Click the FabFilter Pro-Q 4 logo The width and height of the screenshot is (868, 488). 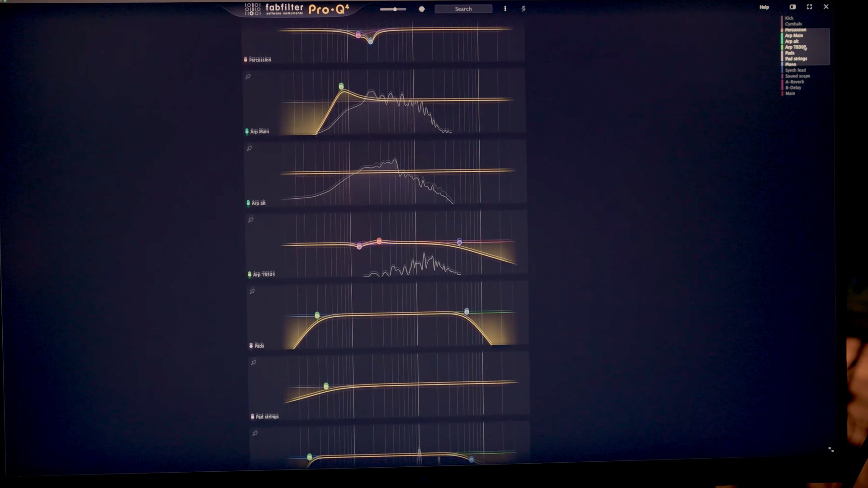pos(297,9)
